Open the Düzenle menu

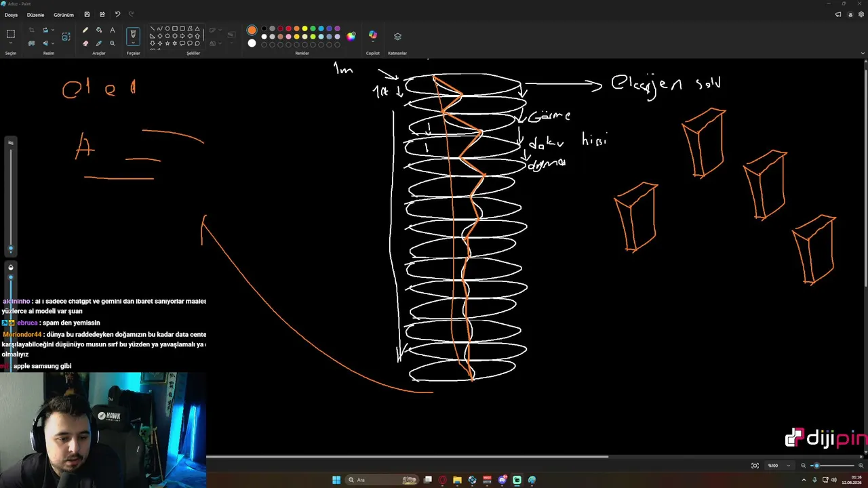click(x=35, y=14)
